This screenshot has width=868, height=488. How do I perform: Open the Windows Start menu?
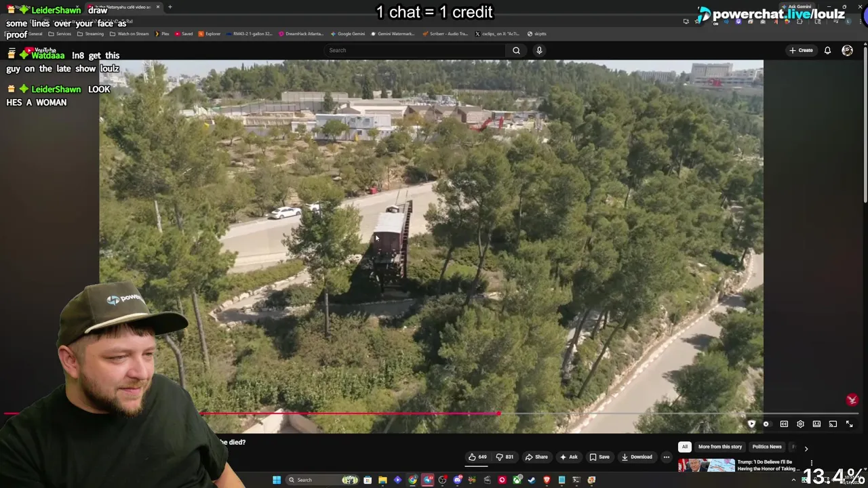[277, 480]
